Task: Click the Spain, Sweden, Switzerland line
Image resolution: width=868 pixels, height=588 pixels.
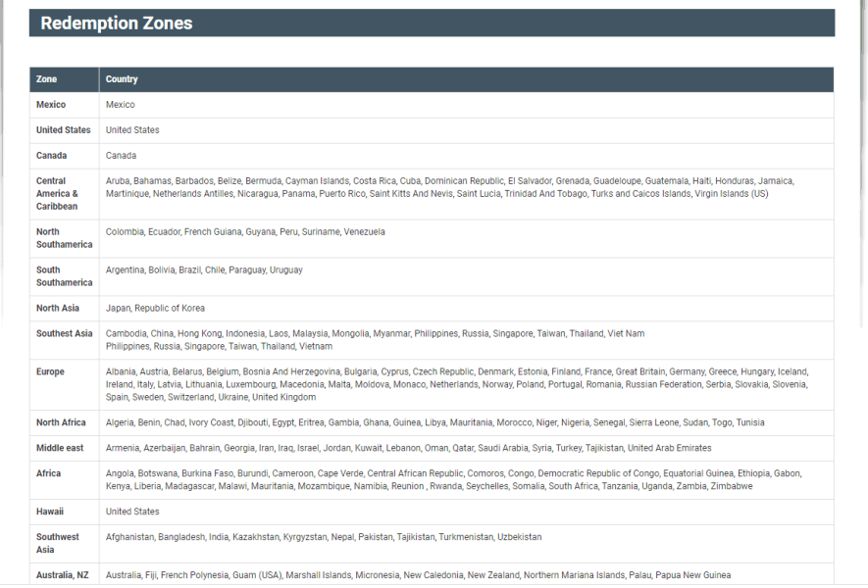Action: tap(211, 397)
